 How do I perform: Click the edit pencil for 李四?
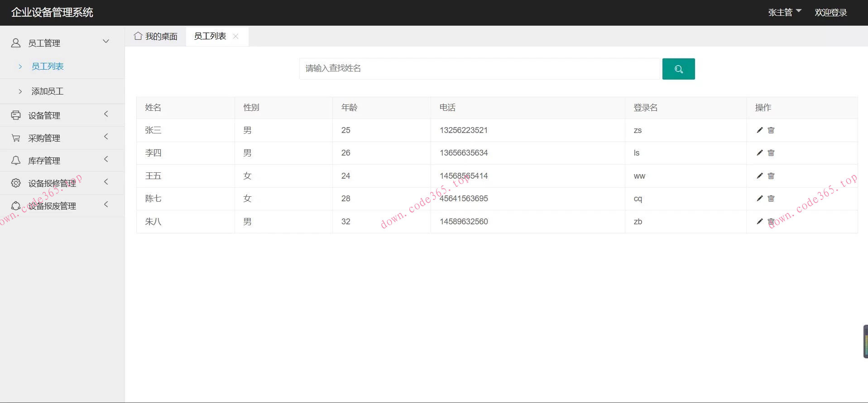click(x=759, y=153)
